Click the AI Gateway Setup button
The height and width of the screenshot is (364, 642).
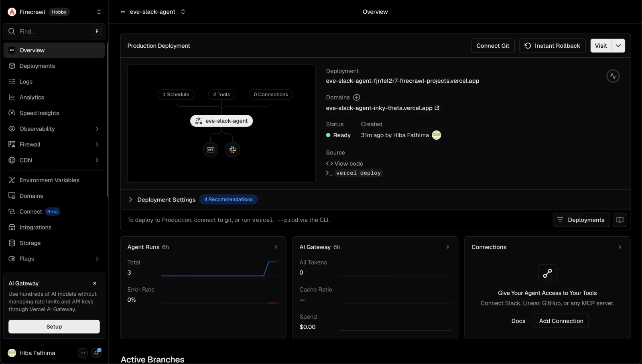click(54, 326)
